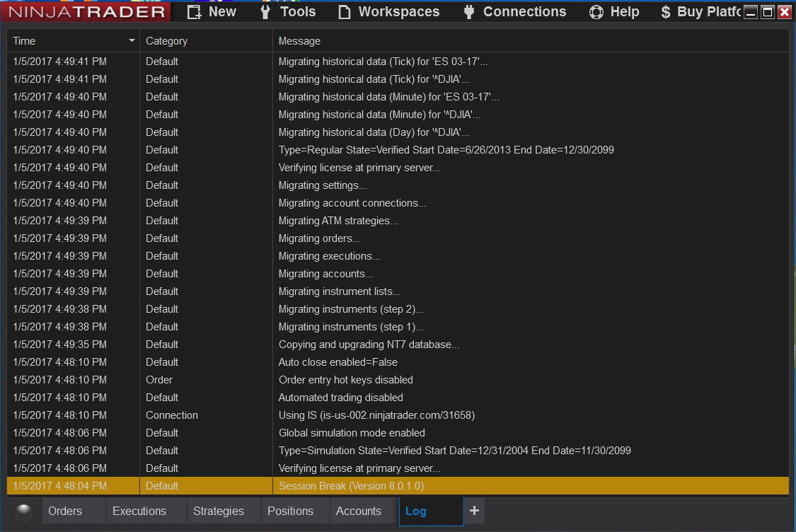Select 'Automated trading disabled' log row
The height and width of the screenshot is (532, 796).
click(x=398, y=398)
